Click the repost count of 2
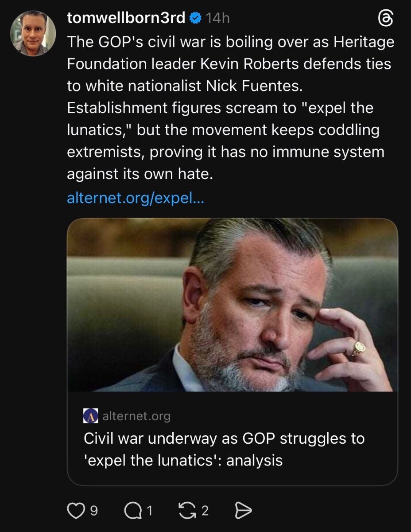 [205, 511]
